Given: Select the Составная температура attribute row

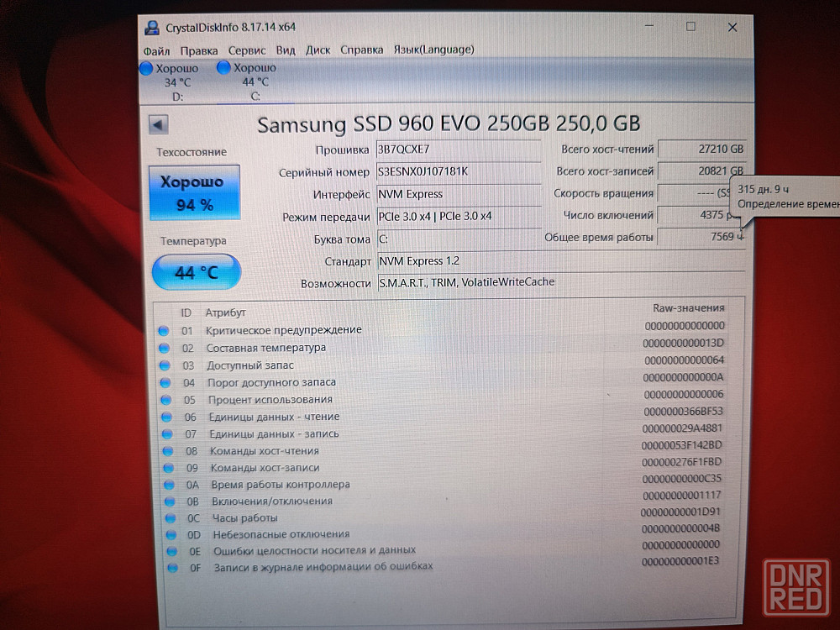Looking at the screenshot, I should [442, 345].
